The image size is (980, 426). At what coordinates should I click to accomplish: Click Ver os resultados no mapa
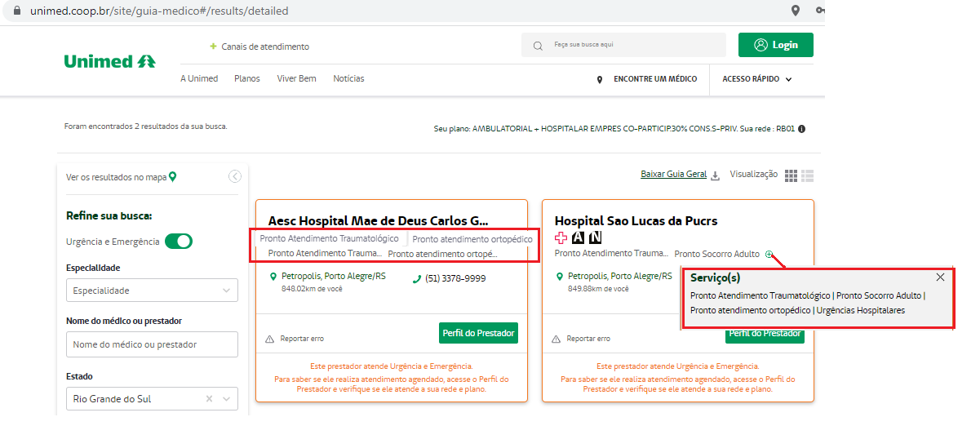click(116, 176)
